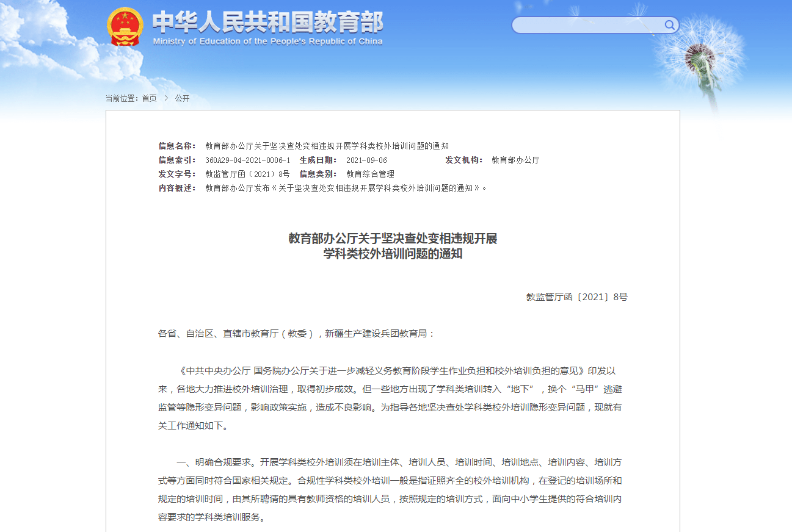Click the line ending 关工作通知如下。
The height and width of the screenshot is (532, 792).
tap(193, 425)
